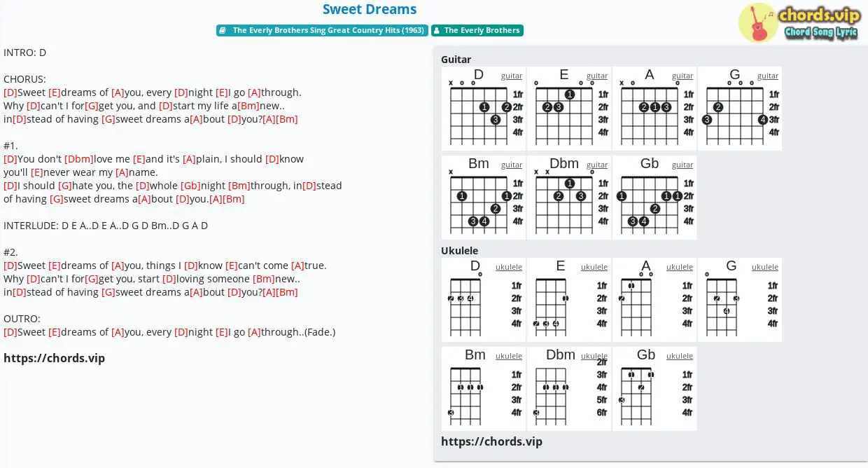This screenshot has height=468, width=868.
Task: Open The Everly Brothers artist tag
Action: pos(477,31)
